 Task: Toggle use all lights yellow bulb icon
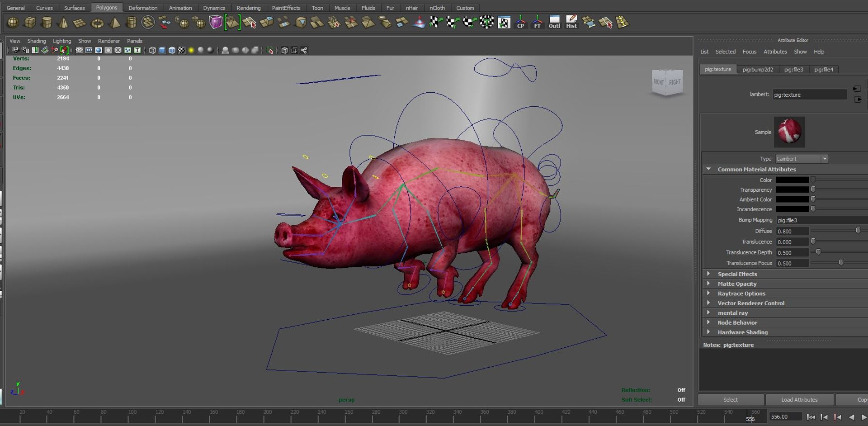pos(191,50)
